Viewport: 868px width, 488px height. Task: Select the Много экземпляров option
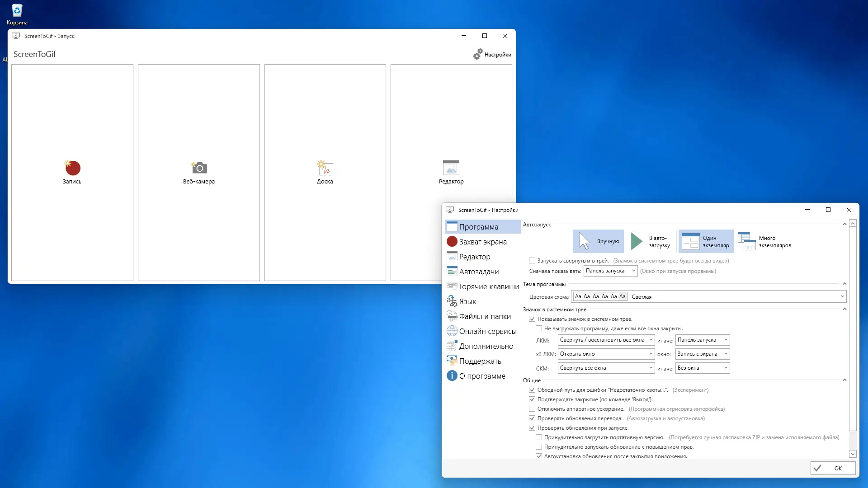coord(764,241)
